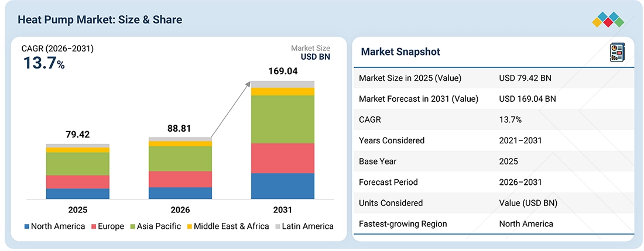The image size is (644, 251).
Task: Click the 'USD 169.04 BN' value
Action: point(527,99)
